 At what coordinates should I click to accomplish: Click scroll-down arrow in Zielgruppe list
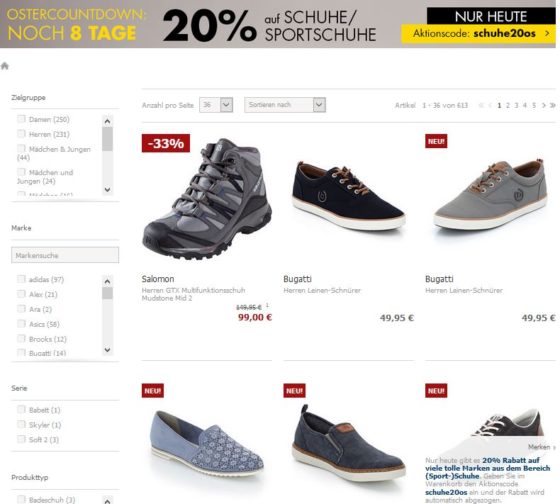108,190
